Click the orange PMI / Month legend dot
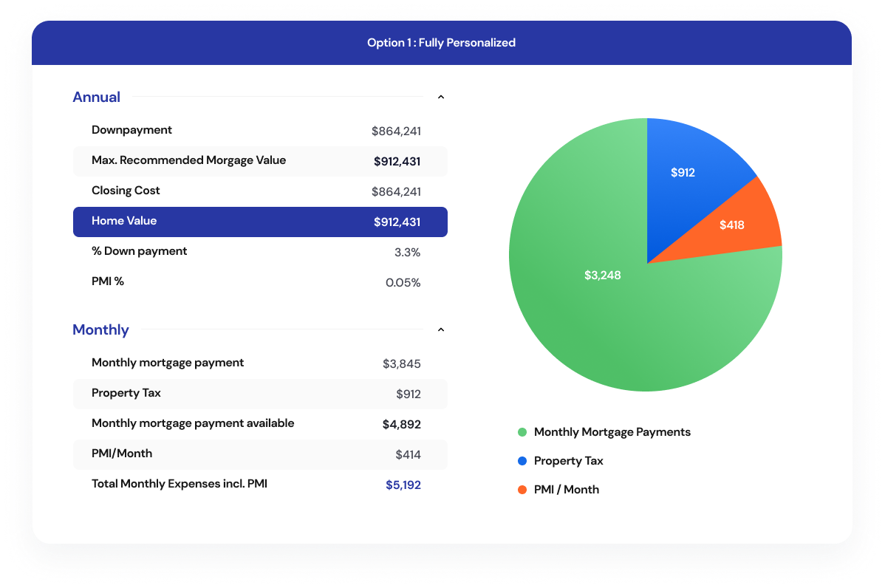Image resolution: width=885 pixels, height=588 pixels. 522,490
